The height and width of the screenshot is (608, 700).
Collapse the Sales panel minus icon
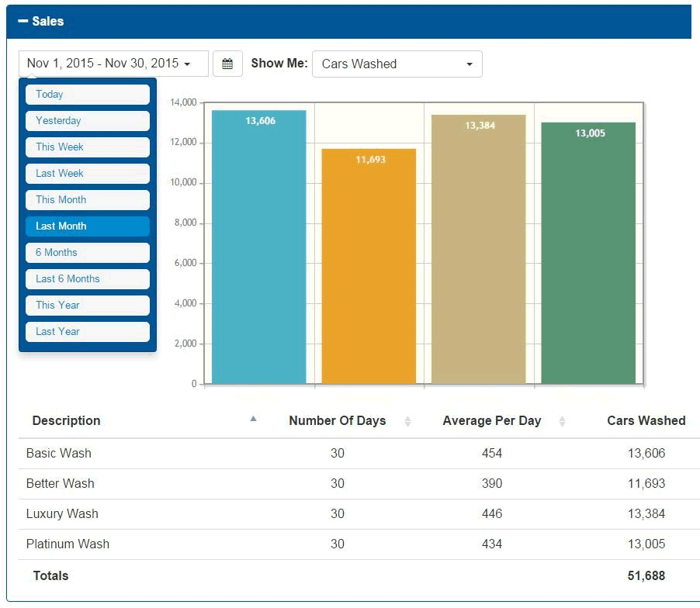(x=23, y=22)
